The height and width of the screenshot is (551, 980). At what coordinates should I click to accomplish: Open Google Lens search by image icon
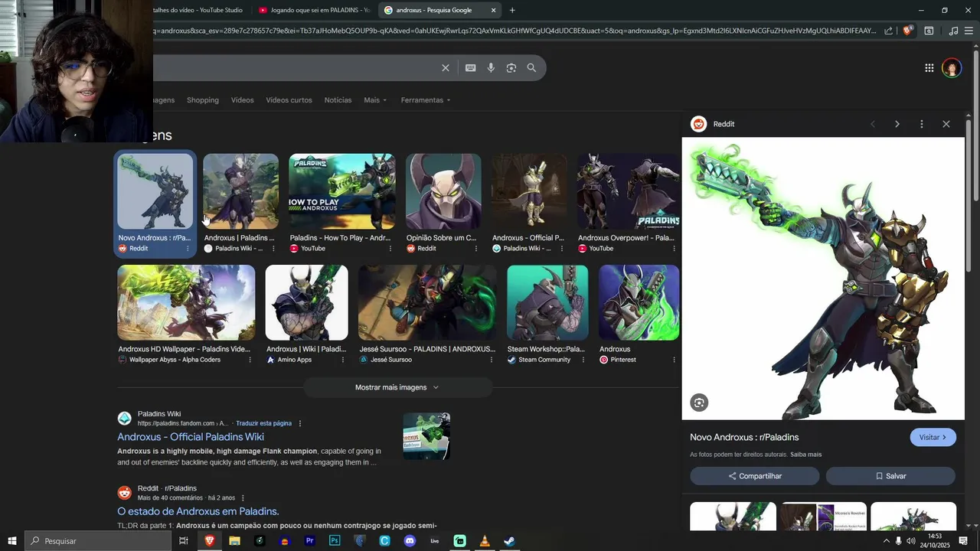(x=511, y=68)
